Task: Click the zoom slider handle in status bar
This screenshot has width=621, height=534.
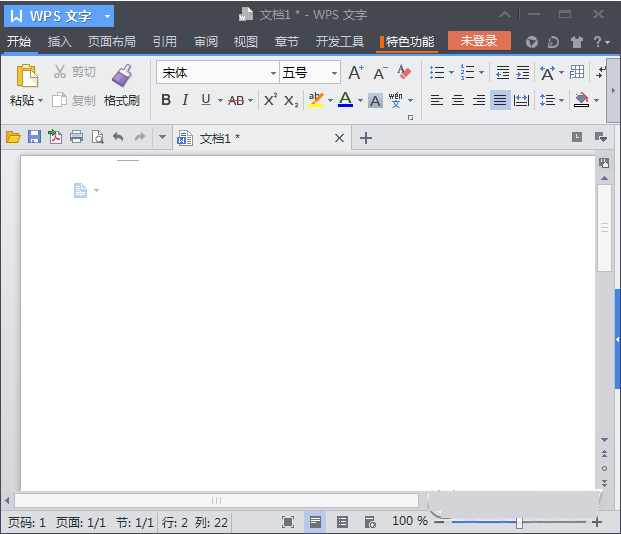Action: pyautogui.click(x=519, y=522)
